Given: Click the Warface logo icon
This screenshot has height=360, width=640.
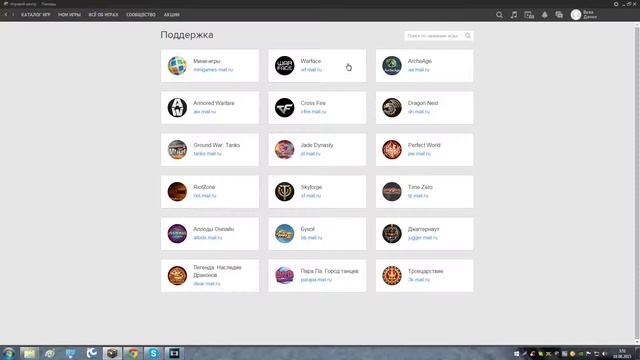Looking at the screenshot, I should pyautogui.click(x=284, y=66).
